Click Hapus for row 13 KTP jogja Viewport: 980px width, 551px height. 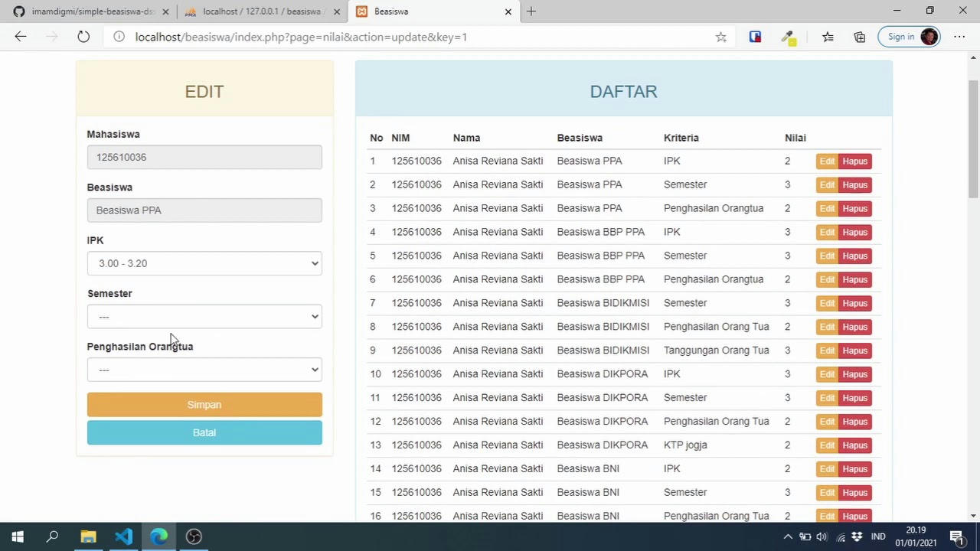854,445
